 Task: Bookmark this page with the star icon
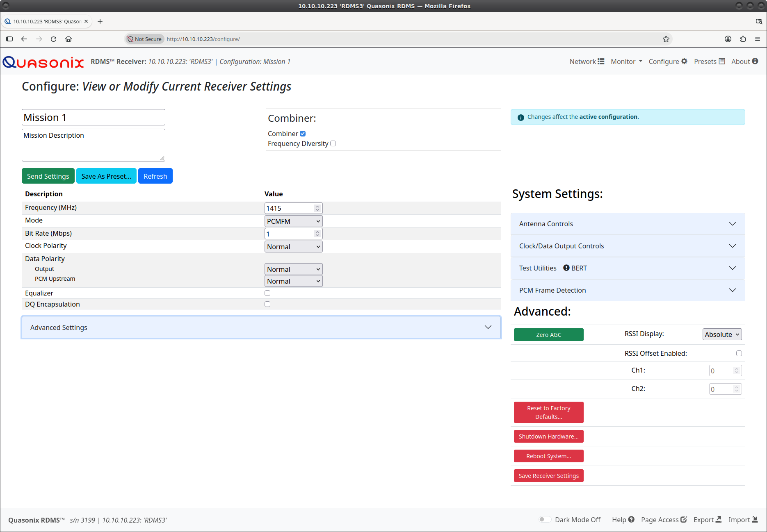(x=666, y=39)
